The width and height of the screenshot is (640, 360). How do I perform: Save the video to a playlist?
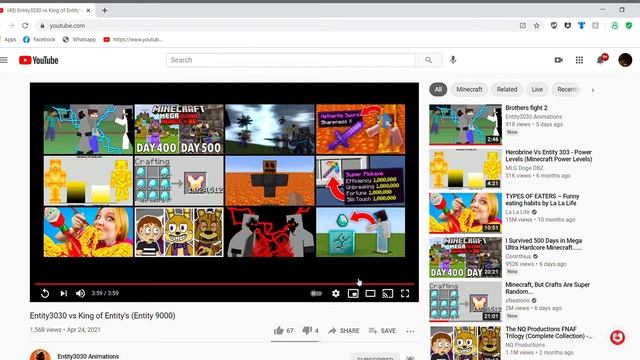click(382, 331)
